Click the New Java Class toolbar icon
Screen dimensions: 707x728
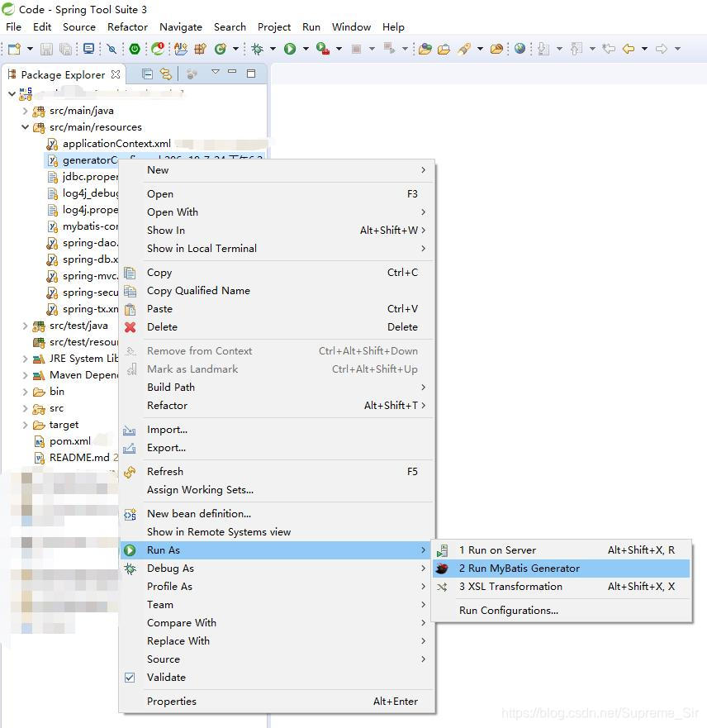click(221, 49)
